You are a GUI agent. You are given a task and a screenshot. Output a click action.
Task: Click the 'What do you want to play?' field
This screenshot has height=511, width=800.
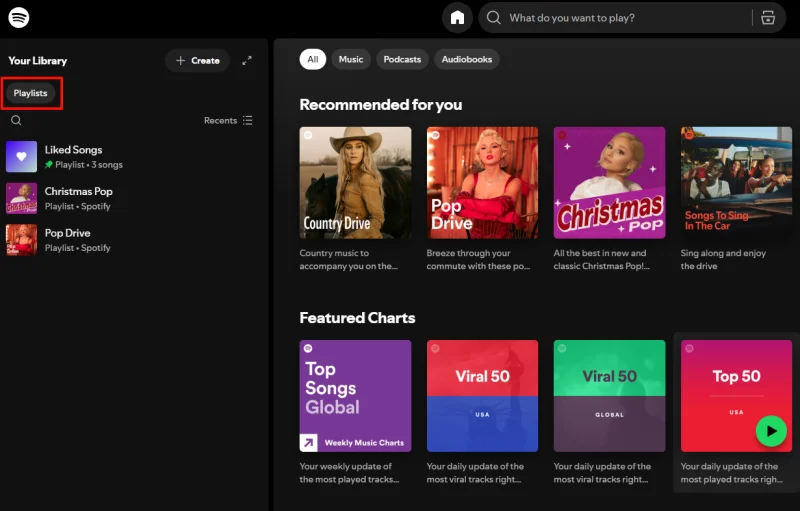pos(632,18)
